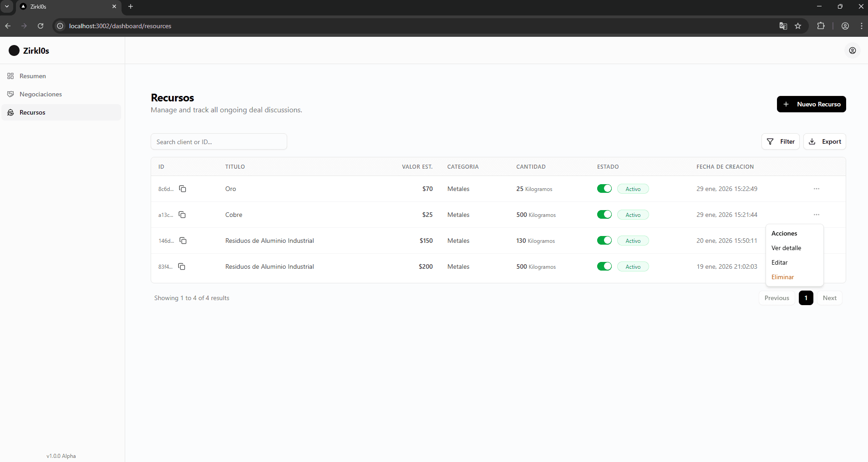Open actions menu for the Oro row
The height and width of the screenshot is (462, 868).
[x=816, y=189]
